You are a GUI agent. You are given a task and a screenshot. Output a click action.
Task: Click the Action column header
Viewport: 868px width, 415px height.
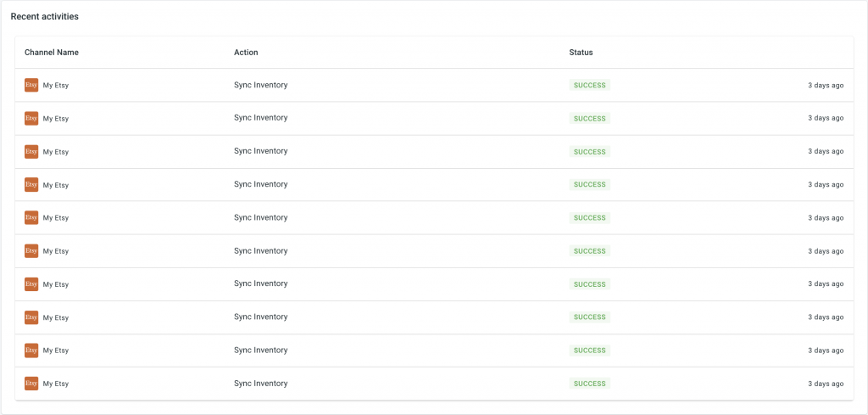[x=246, y=52]
